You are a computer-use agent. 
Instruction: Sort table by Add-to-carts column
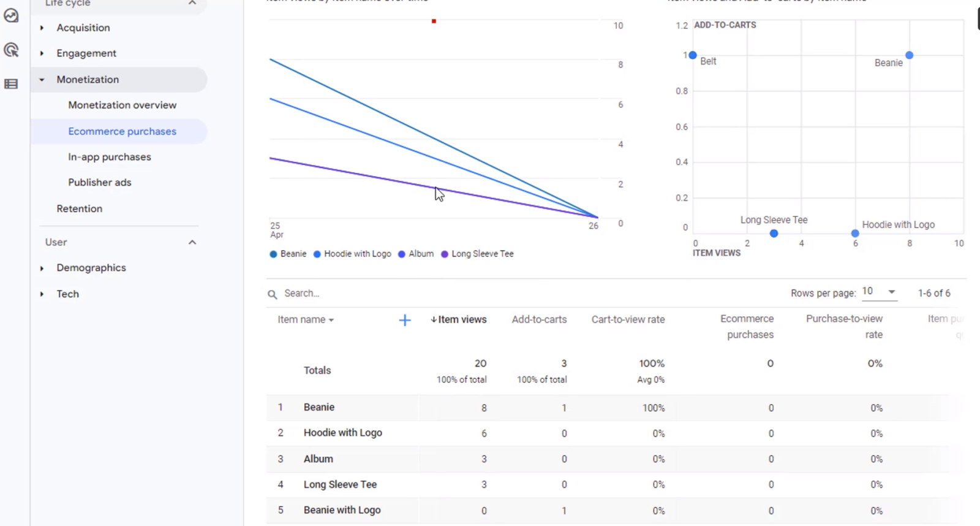coord(539,319)
